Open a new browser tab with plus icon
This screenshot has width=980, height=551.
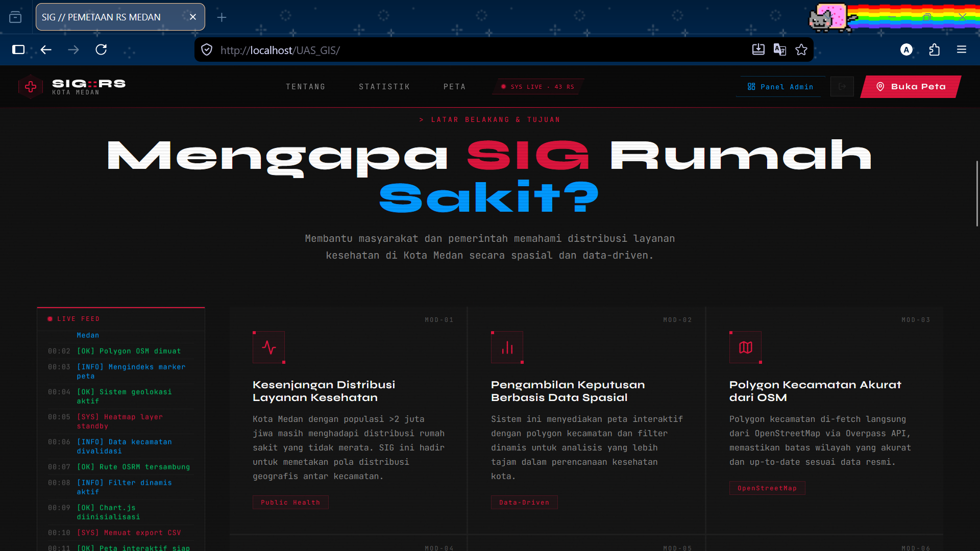coord(222,17)
